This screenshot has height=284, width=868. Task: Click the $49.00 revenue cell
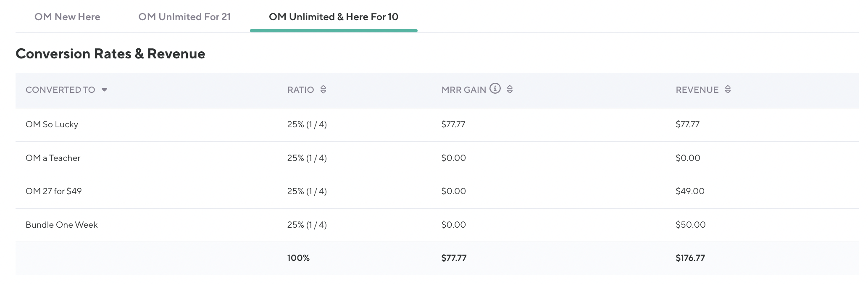[690, 191]
